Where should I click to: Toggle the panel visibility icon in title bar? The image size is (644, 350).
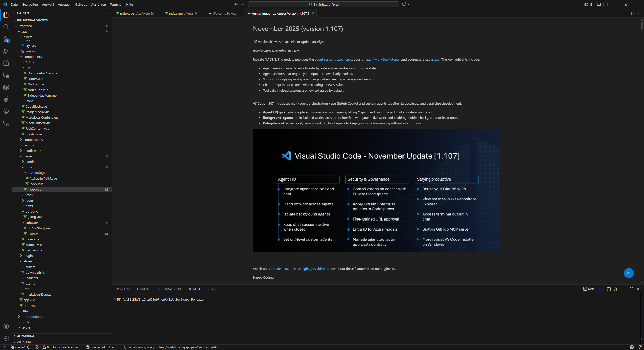pyautogui.click(x=599, y=4)
